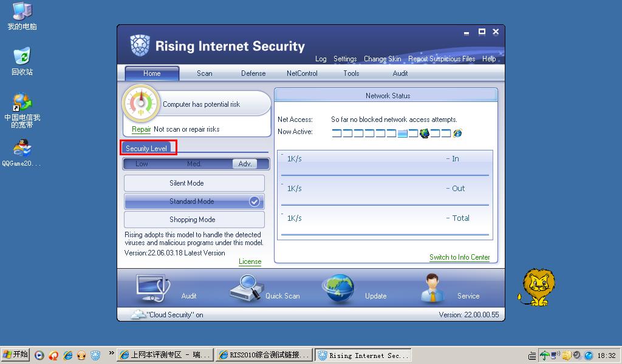Click the yellow server tray icon
Viewport: 622px width, 364px height.
[x=567, y=356]
